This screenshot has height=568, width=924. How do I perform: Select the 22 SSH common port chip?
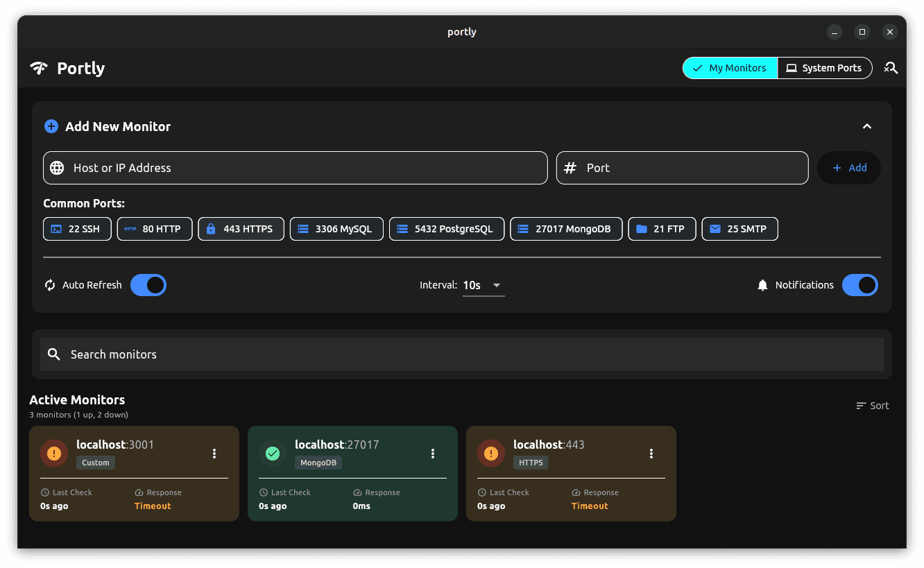[77, 229]
